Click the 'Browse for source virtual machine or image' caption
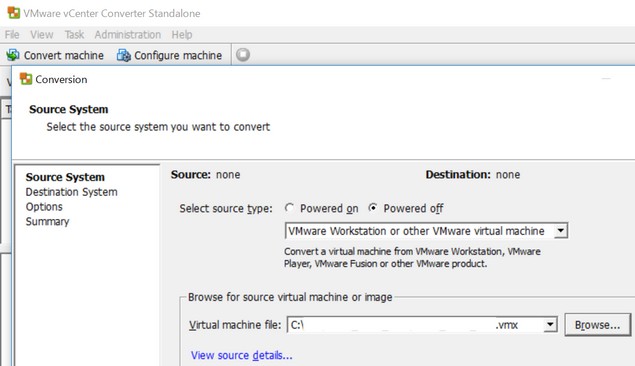 pos(290,297)
